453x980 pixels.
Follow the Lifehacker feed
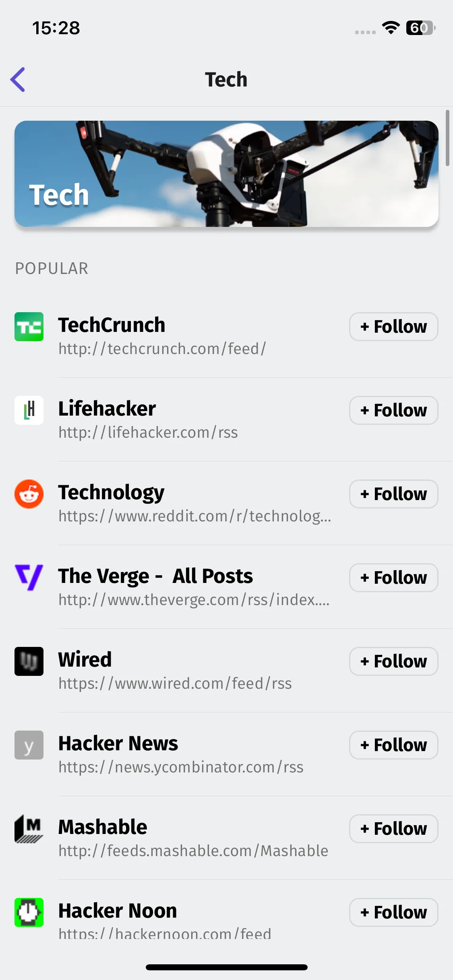coord(394,410)
